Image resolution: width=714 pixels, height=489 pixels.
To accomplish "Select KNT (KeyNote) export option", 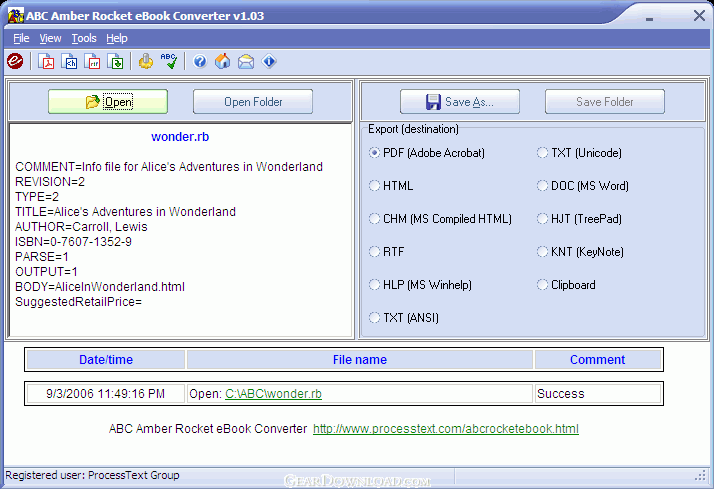I will (581, 252).
